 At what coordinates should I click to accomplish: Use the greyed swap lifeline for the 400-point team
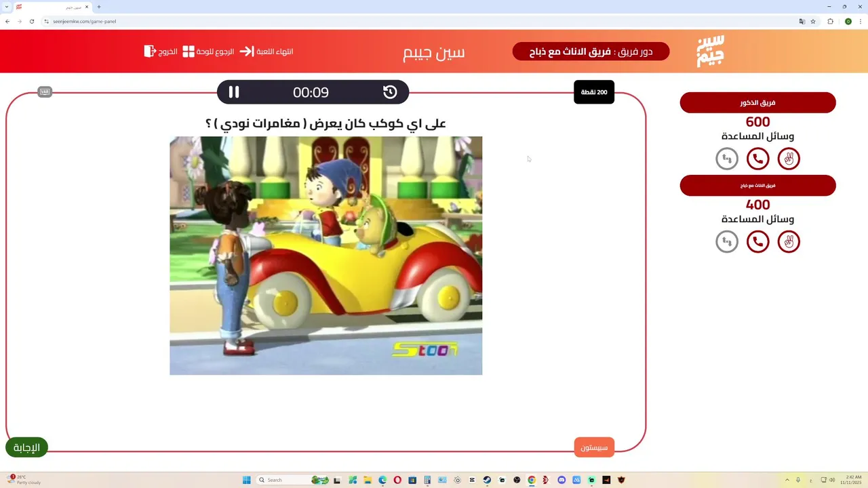[727, 241]
